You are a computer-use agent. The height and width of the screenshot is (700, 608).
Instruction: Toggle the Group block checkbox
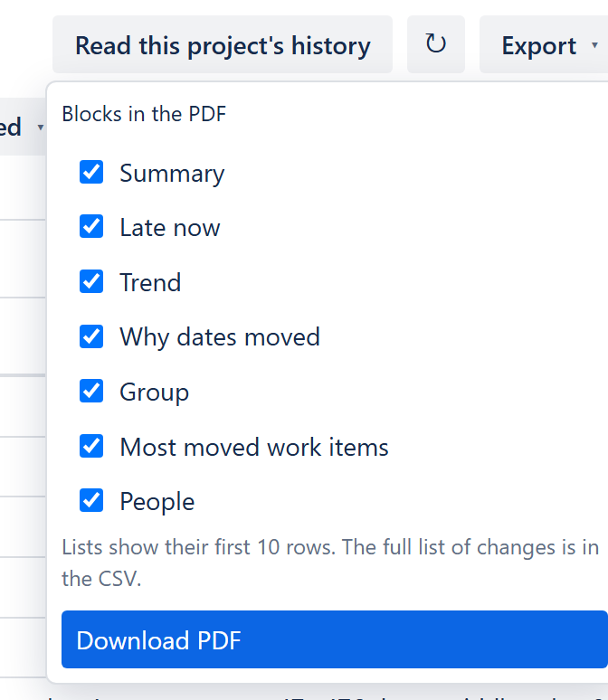click(91, 391)
